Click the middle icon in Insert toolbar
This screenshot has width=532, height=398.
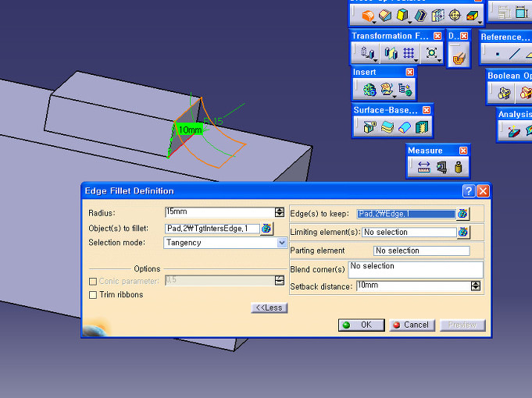point(387,90)
